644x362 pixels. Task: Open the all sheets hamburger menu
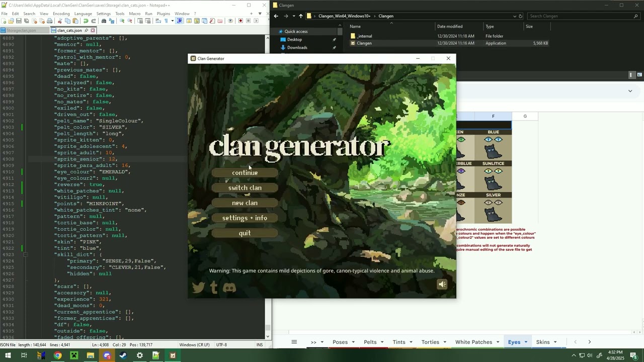tap(294, 342)
